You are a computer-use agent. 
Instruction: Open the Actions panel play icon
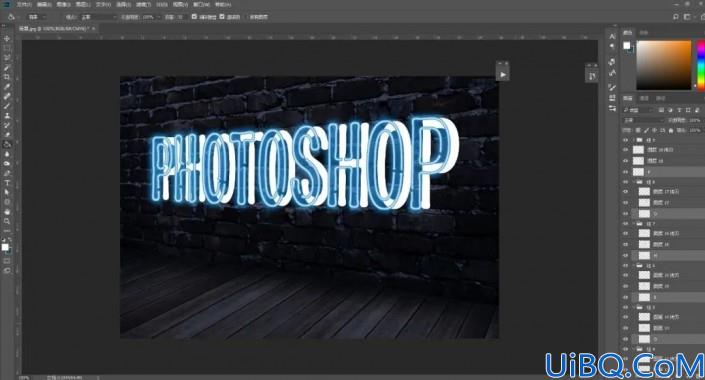503,75
